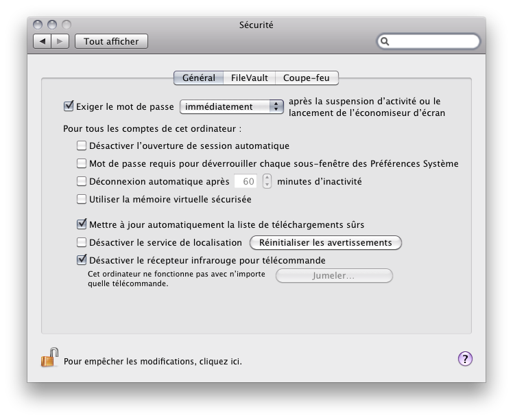Toggle "Désactiver le service de localisation" checkbox
The image size is (513, 420).
click(82, 242)
